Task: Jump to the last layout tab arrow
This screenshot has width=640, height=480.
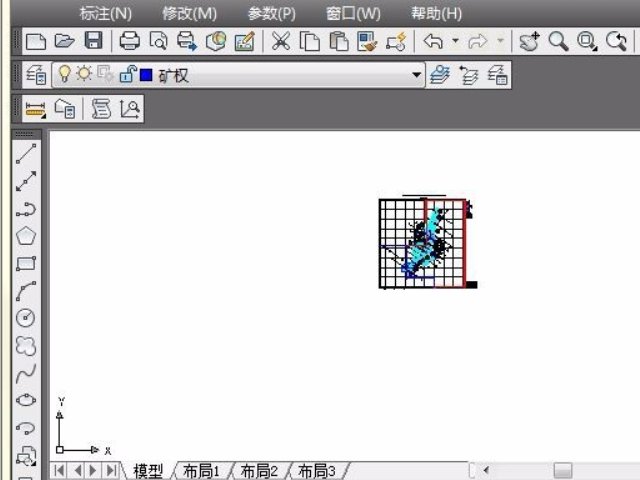Action: coord(110,470)
